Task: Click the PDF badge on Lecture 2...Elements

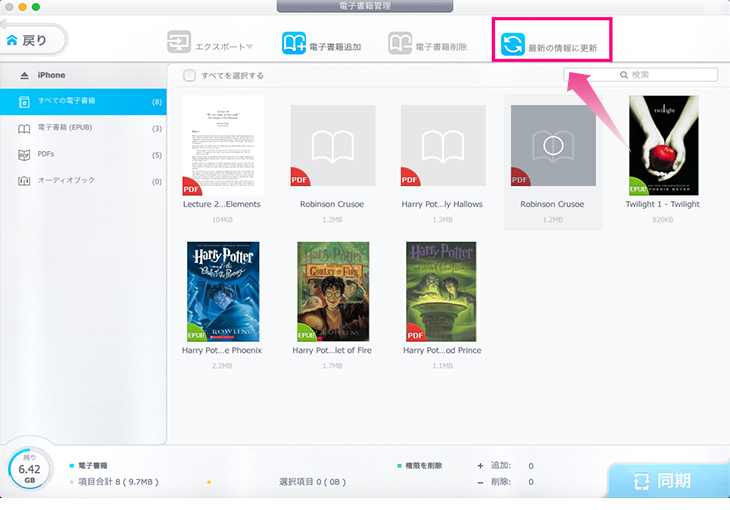Action: tap(190, 188)
